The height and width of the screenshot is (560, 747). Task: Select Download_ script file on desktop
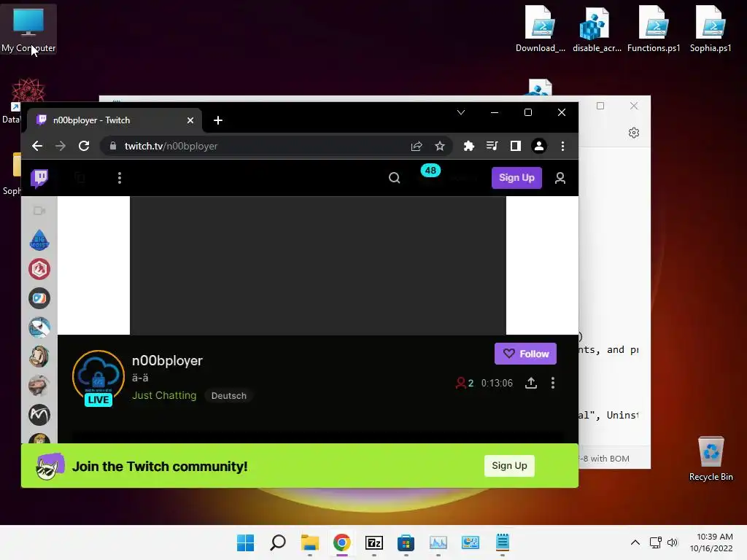pos(541,29)
